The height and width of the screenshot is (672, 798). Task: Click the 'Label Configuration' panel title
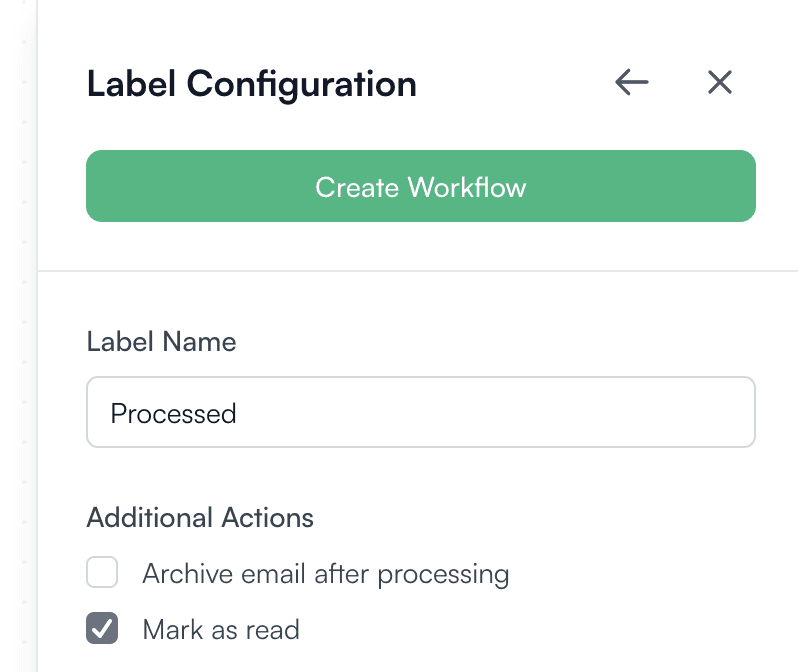tap(251, 84)
